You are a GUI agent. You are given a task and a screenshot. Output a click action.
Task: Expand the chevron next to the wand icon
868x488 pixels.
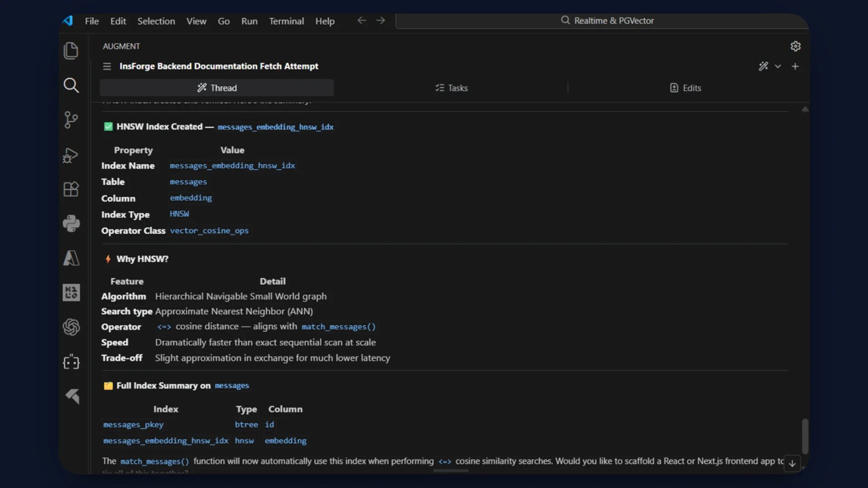778,66
